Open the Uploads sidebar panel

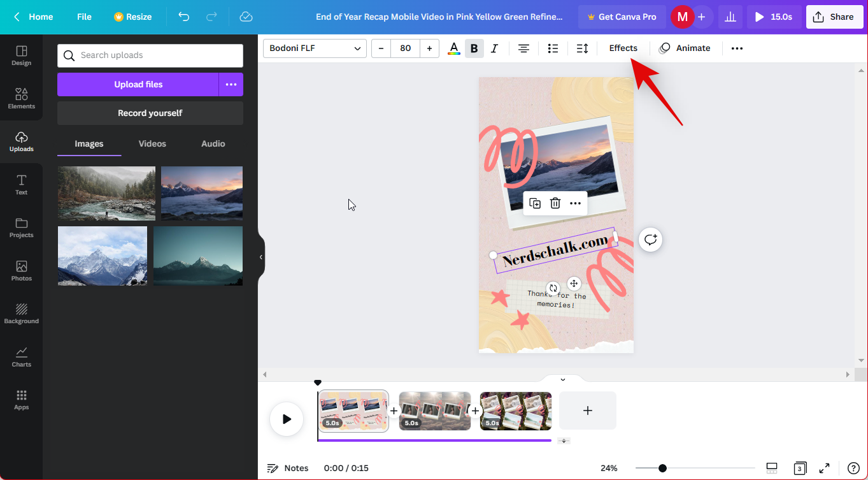(21, 142)
